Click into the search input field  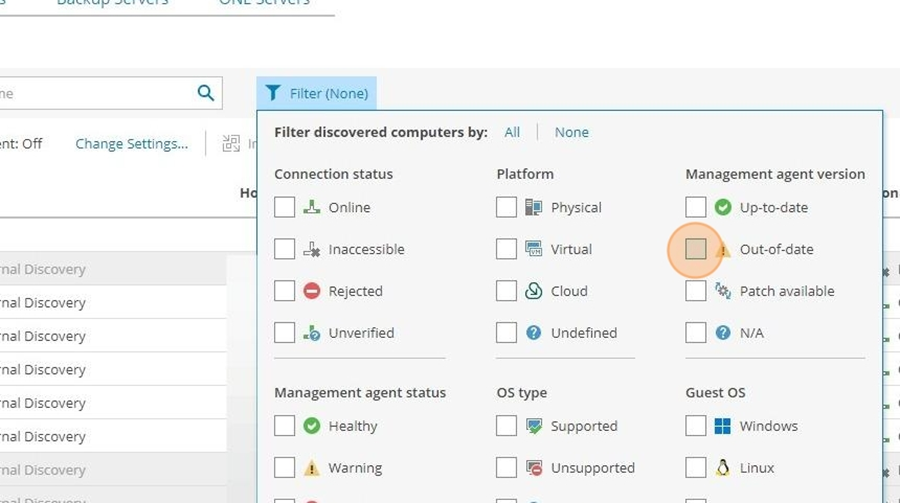tap(95, 93)
